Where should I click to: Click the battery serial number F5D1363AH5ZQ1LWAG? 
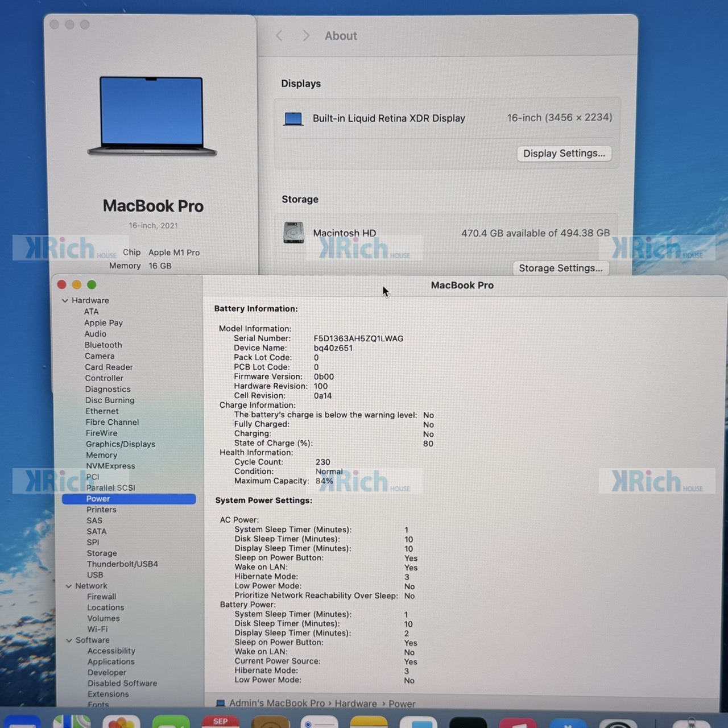(358, 338)
